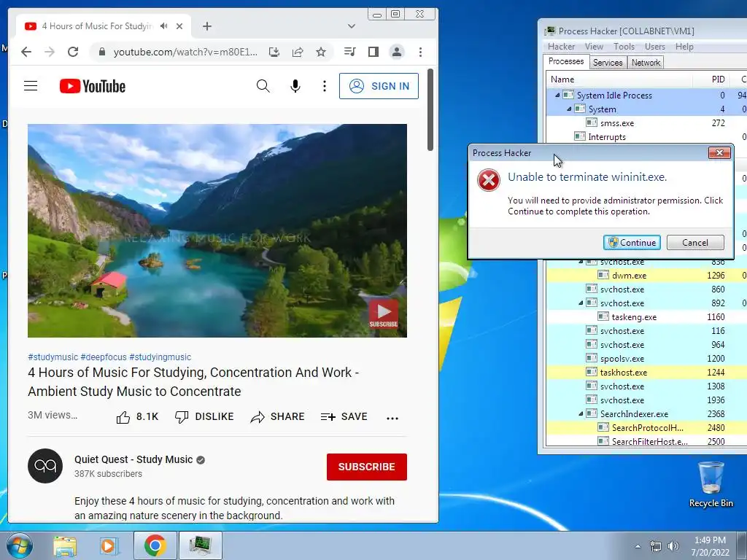Collapse svchost.exe PID 892 tree
Screen dimensions: 747x560
pos(581,303)
